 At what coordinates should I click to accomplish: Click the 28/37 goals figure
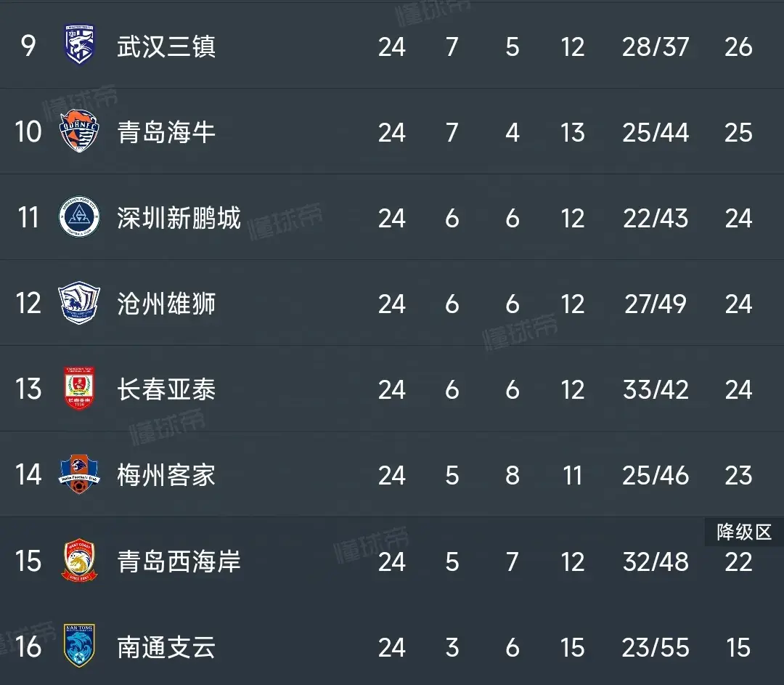click(656, 47)
